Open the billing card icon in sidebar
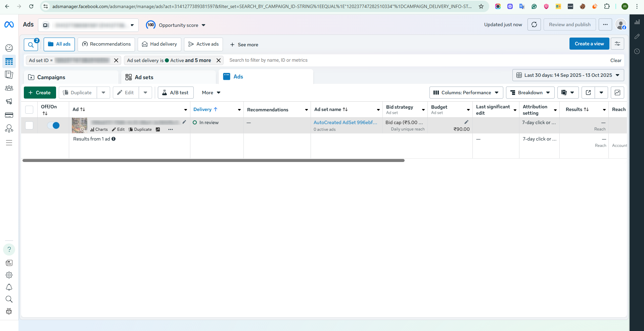 click(x=9, y=115)
